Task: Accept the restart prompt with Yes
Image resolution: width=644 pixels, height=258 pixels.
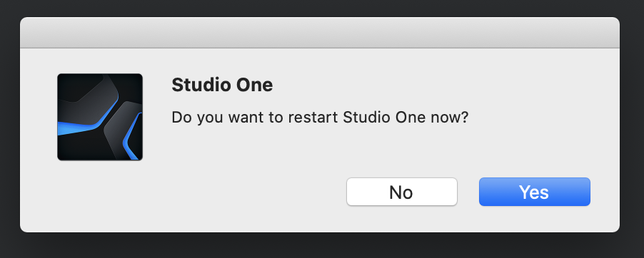Action: coord(534,192)
